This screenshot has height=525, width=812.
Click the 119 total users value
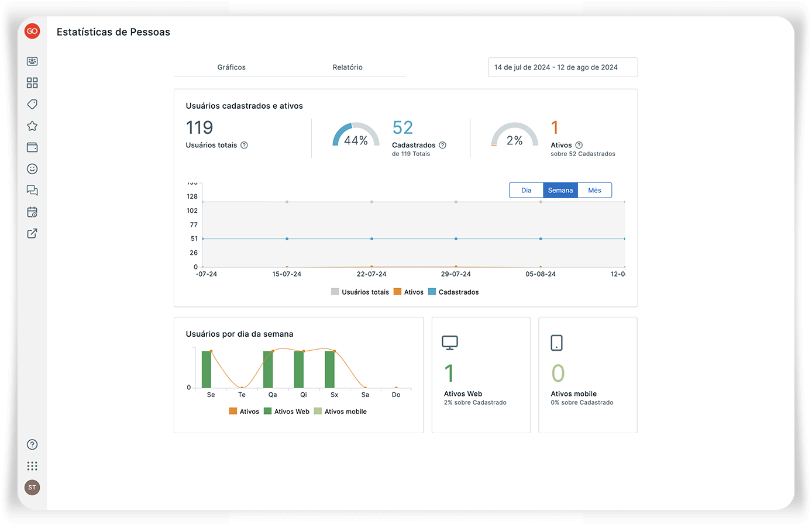199,127
